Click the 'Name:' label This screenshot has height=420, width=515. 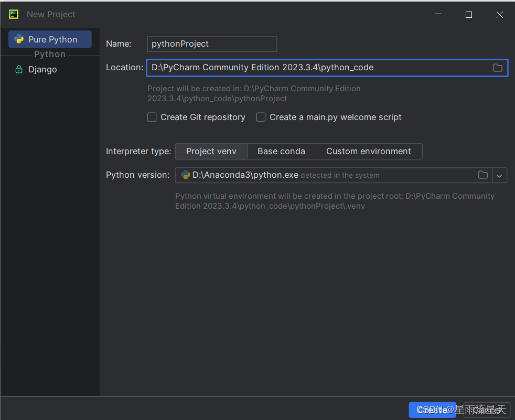click(119, 44)
